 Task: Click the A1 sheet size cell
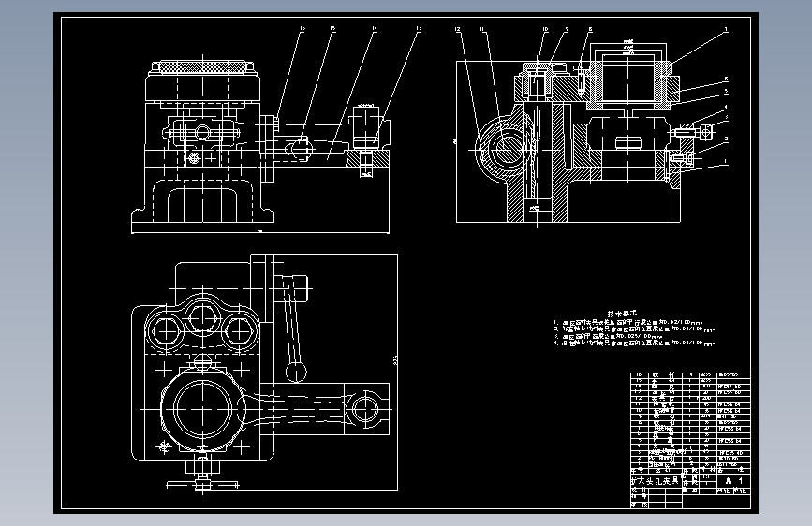[734, 480]
